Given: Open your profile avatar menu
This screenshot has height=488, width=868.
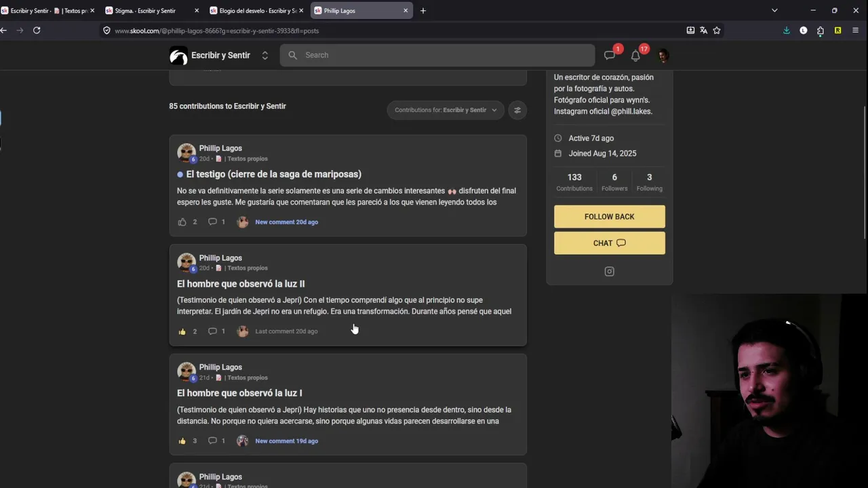Looking at the screenshot, I should [663, 56].
